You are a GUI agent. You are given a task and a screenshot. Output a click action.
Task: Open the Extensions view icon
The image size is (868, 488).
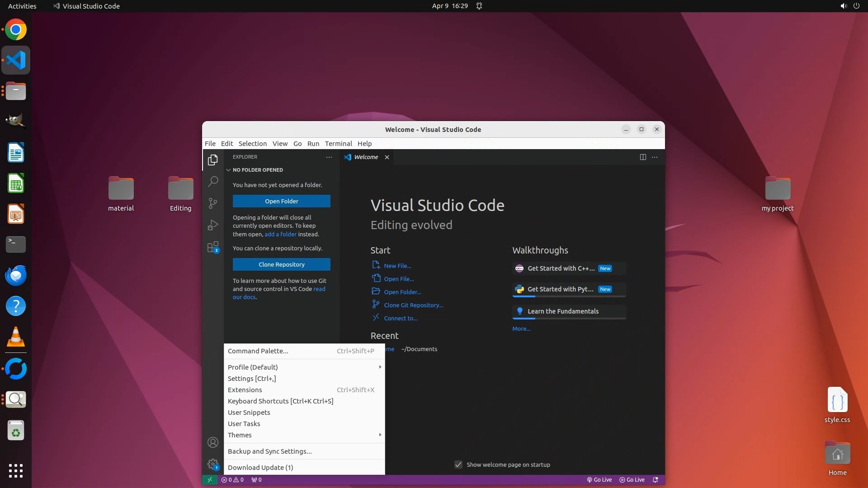click(x=213, y=247)
